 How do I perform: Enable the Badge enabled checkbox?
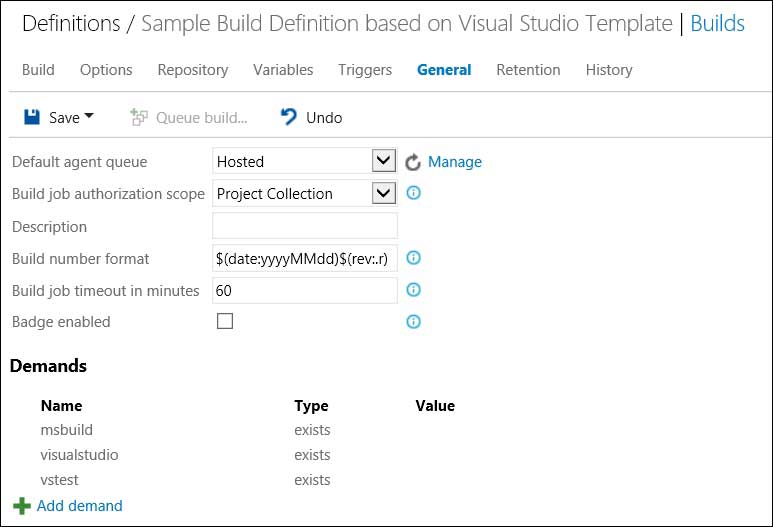(x=225, y=322)
